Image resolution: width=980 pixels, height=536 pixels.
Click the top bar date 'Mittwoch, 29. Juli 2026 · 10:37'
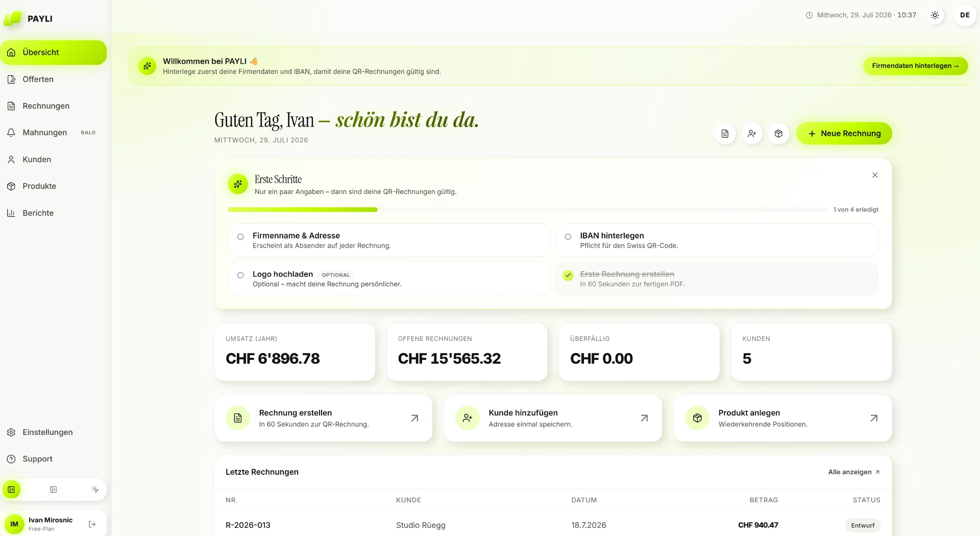[861, 15]
